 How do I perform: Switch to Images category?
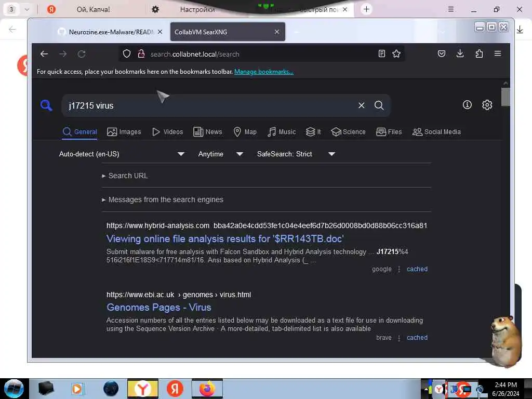[124, 131]
